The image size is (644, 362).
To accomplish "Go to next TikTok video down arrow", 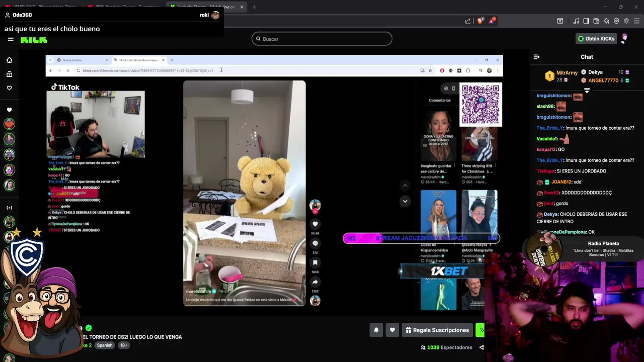I will (x=405, y=201).
